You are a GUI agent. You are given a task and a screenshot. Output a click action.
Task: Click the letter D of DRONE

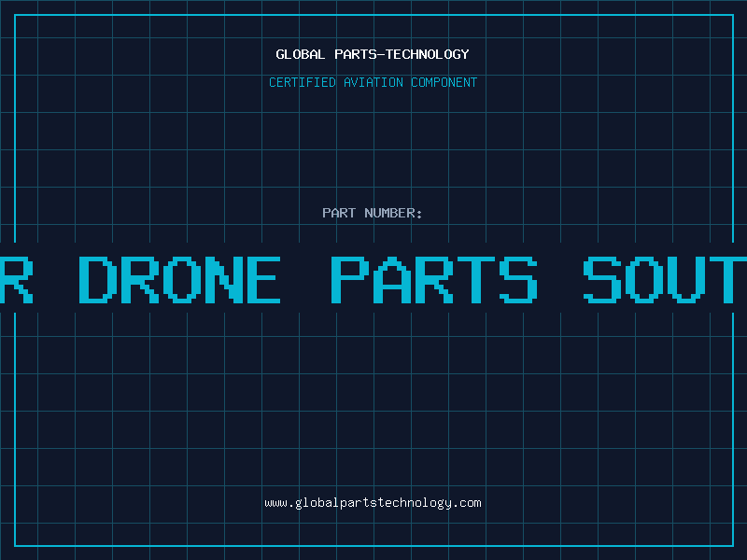[x=98, y=279]
